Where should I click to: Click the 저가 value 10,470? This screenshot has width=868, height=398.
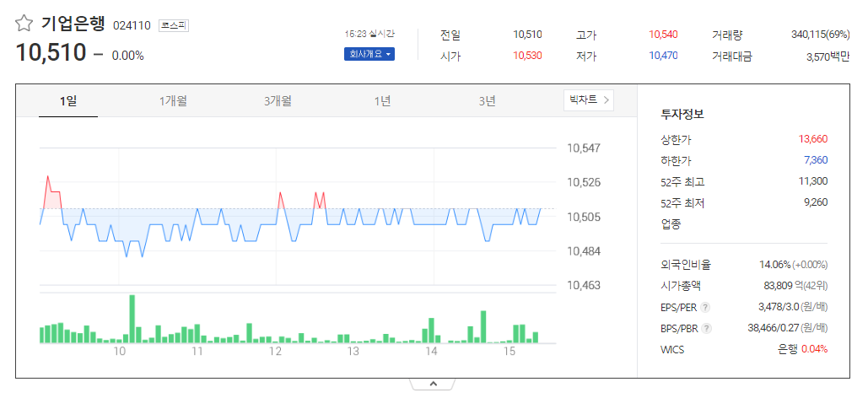[x=663, y=56]
